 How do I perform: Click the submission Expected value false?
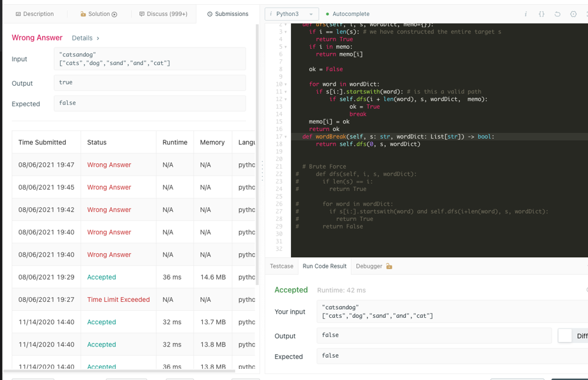(149, 103)
